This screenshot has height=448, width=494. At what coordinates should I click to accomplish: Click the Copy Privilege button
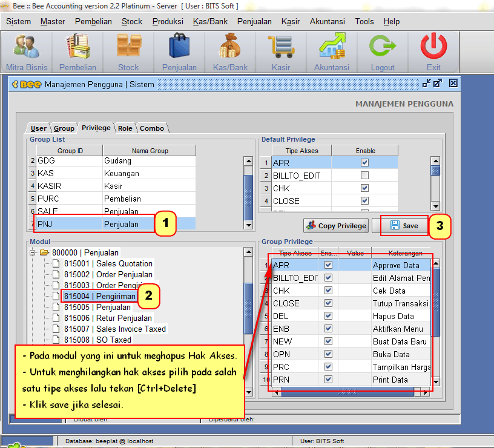(336, 226)
